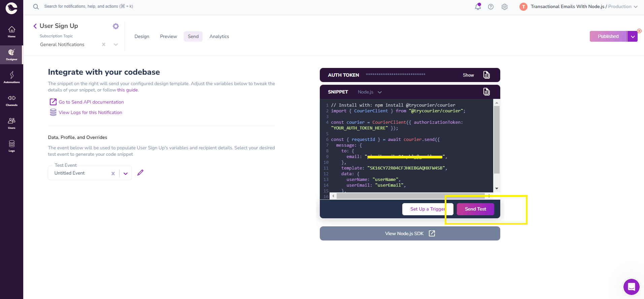This screenshot has height=299, width=644.
Task: Show the auth token
Action: (x=468, y=75)
